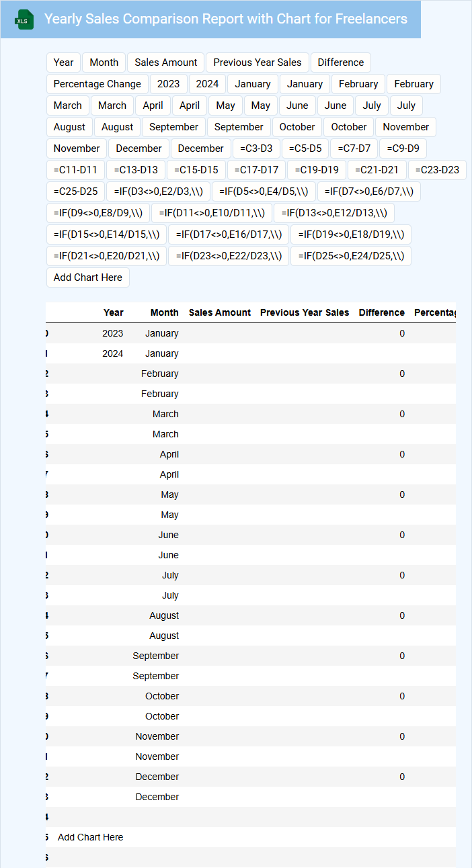Click January cell in the 2024 row

[x=162, y=353]
